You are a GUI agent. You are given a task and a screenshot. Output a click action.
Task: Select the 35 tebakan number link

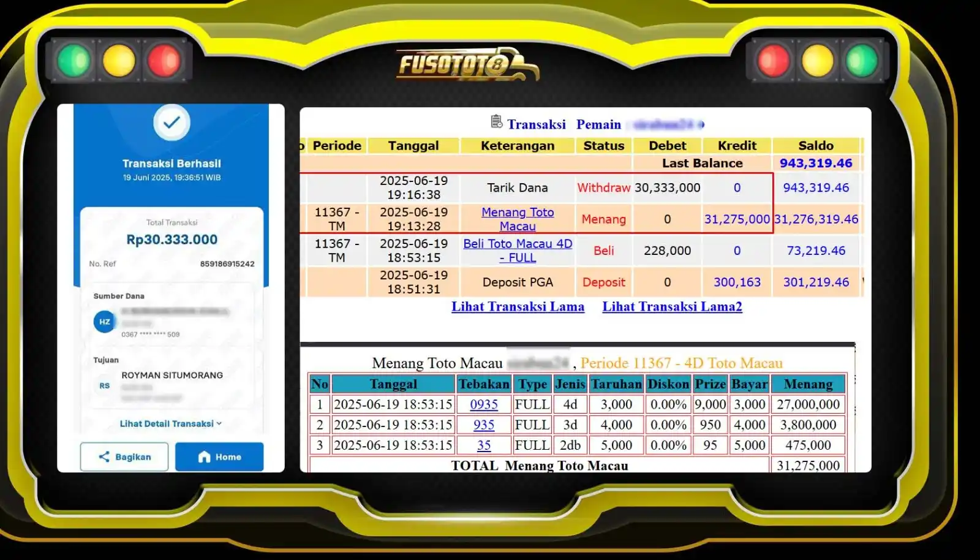[484, 445]
